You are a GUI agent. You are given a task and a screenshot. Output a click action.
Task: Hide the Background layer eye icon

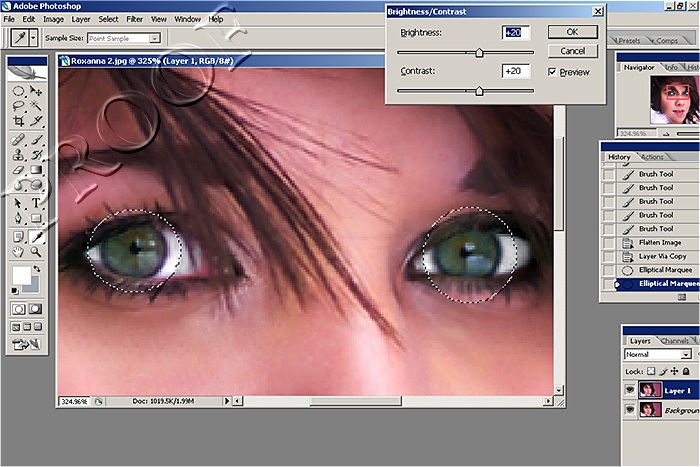tap(630, 409)
